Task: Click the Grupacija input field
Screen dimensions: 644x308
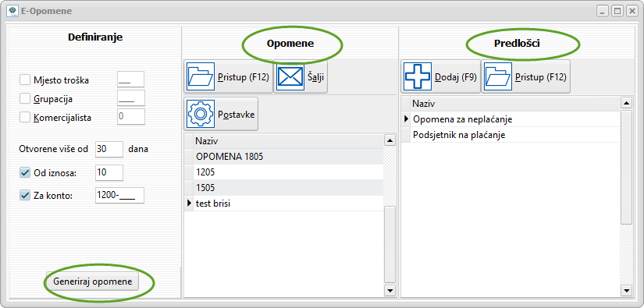Action: pyautogui.click(x=131, y=98)
